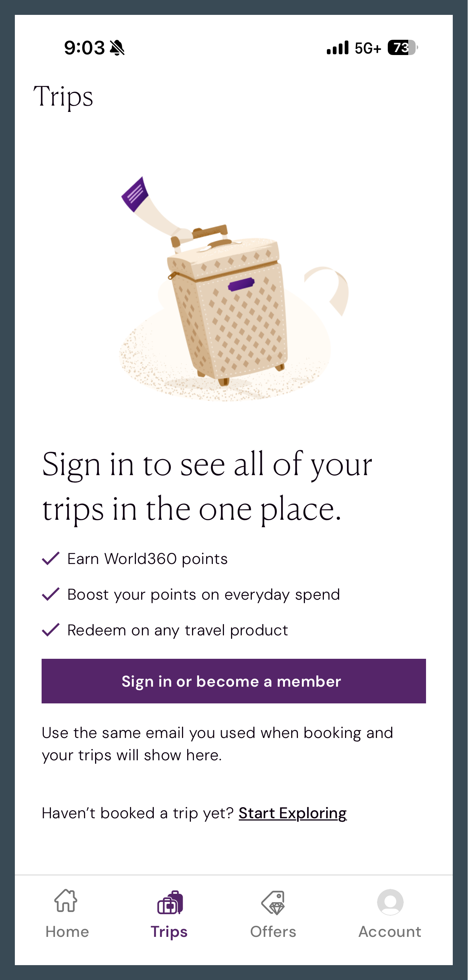Tap the Trips luggage icon
This screenshot has width=468, height=980.
(170, 902)
